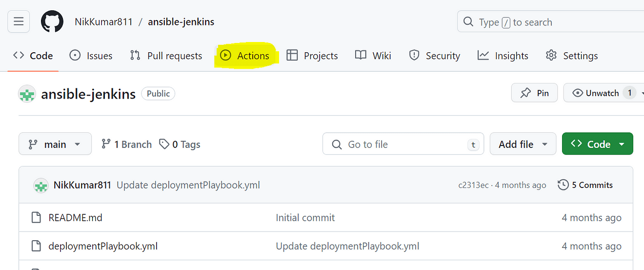Expand the Add file dropdown
Screen dimensions: 644x270
(x=523, y=144)
